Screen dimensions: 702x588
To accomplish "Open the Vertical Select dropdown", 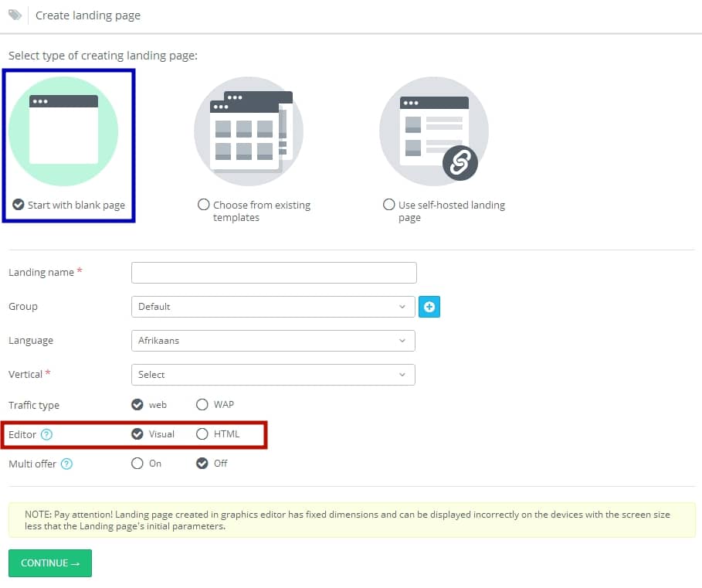I will pos(273,375).
